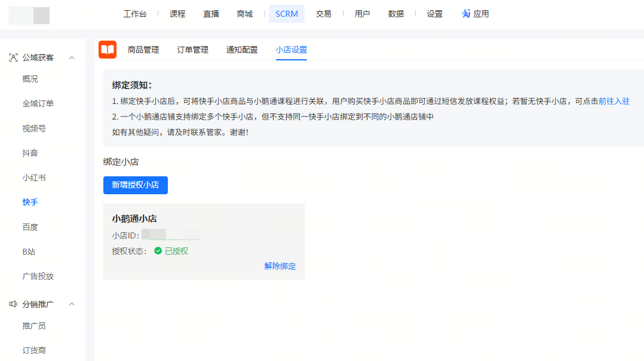Go to 广告投放 in the sidebar
This screenshot has height=361, width=644.
(38, 276)
